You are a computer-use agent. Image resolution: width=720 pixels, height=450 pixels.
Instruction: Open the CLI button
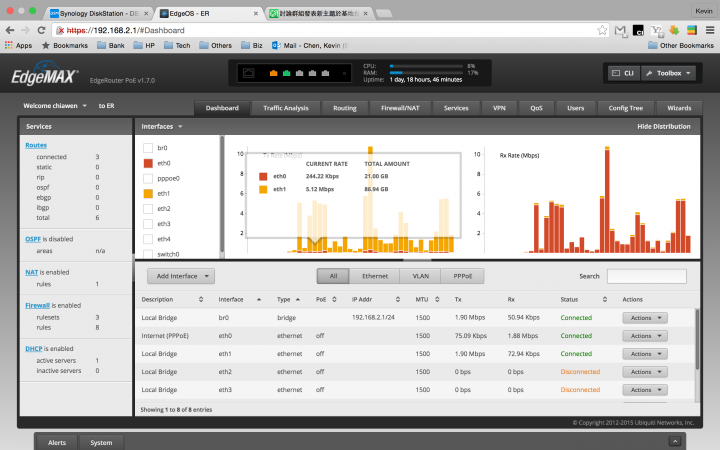point(624,73)
